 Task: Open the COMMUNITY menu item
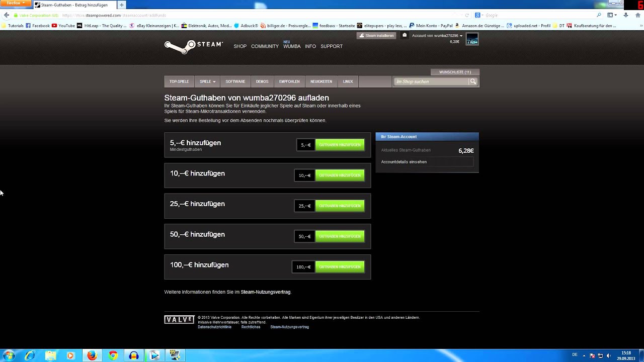tap(265, 46)
